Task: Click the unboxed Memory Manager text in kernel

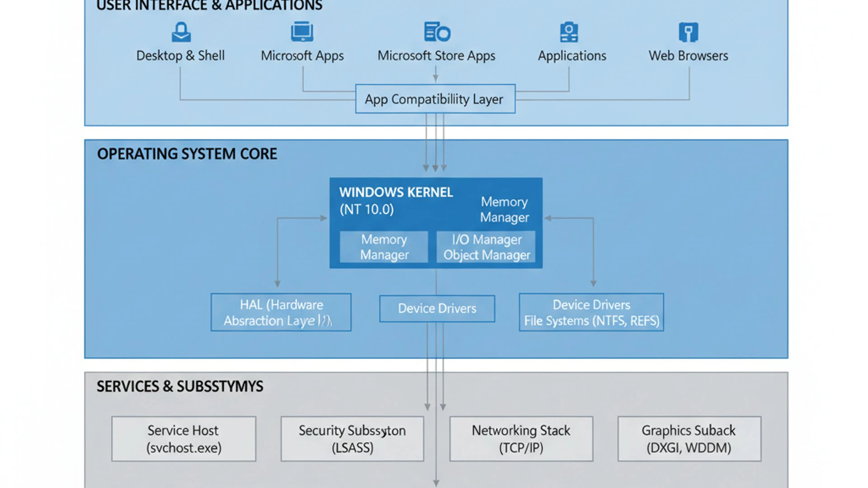Action: [x=504, y=210]
